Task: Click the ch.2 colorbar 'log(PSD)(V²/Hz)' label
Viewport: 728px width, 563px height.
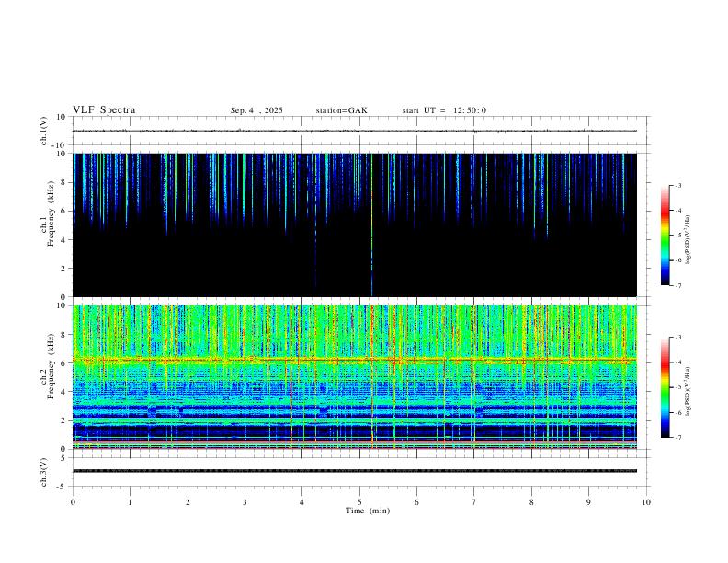Action: 688,391
